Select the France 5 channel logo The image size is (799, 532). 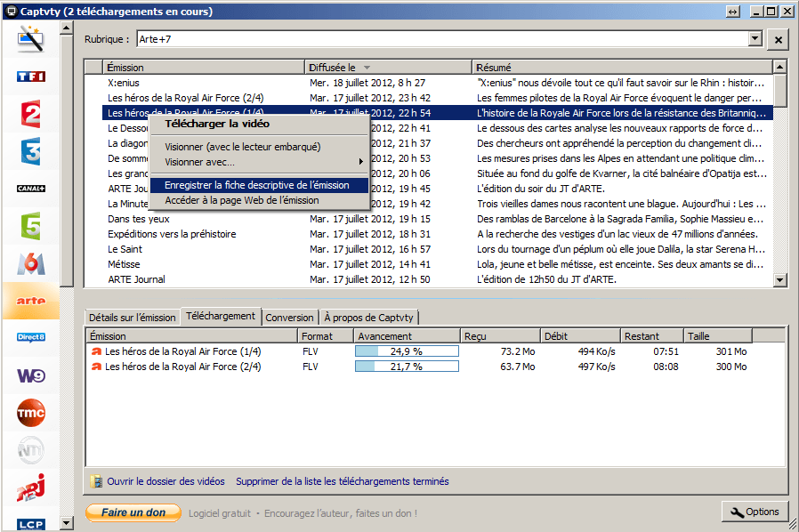point(30,226)
